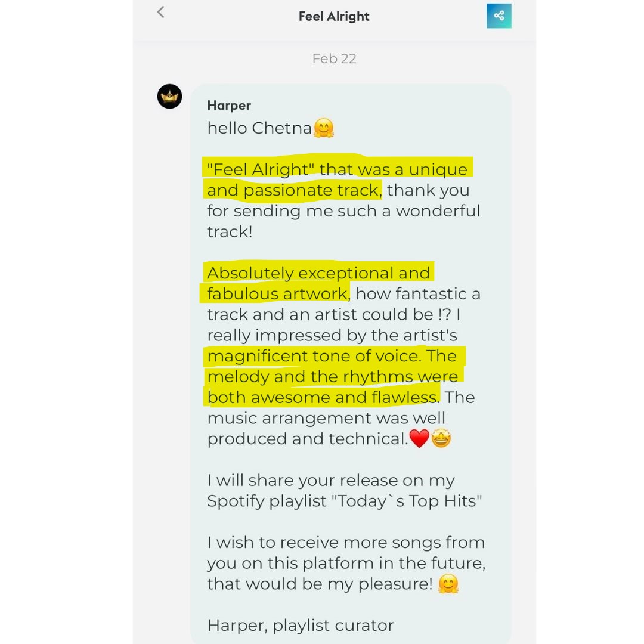The height and width of the screenshot is (644, 644).
Task: Tap highlighted 'Absolutely exceptional and' line
Action: [318, 273]
